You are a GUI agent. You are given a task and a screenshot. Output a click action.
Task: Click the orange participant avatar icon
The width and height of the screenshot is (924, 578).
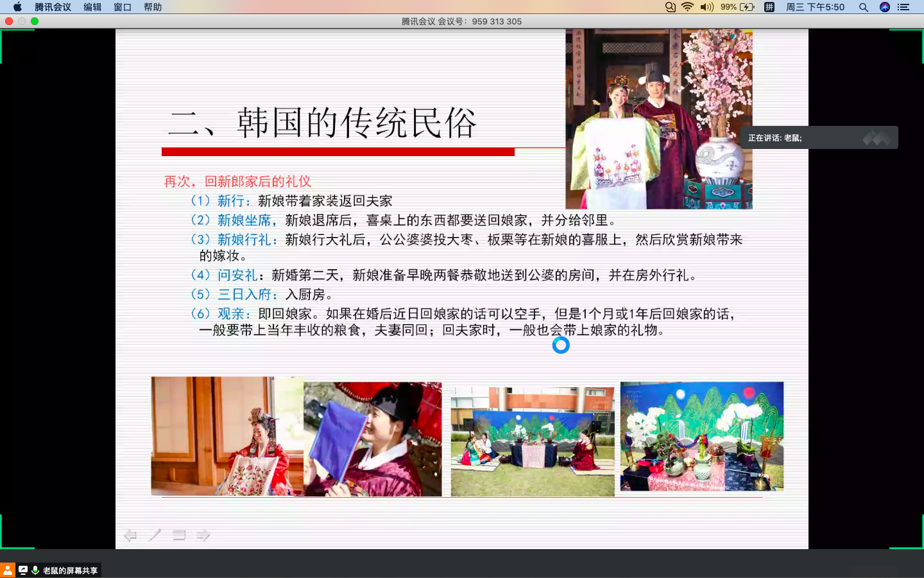tap(8, 570)
